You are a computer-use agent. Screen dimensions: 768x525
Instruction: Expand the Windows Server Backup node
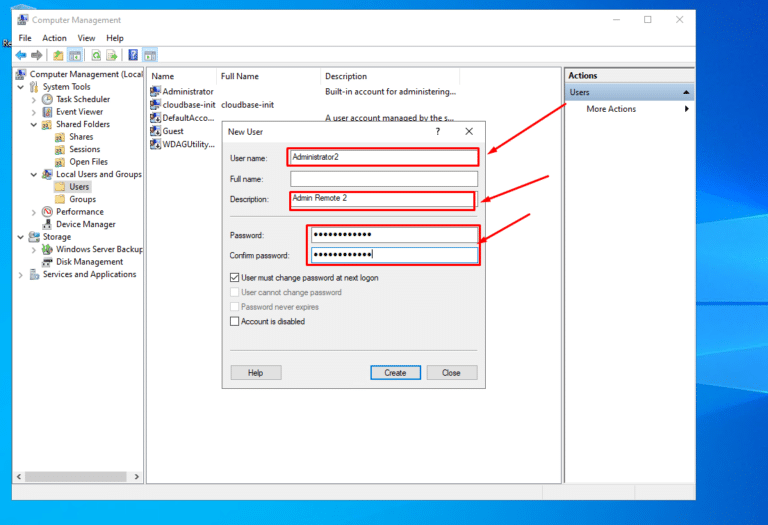34,250
